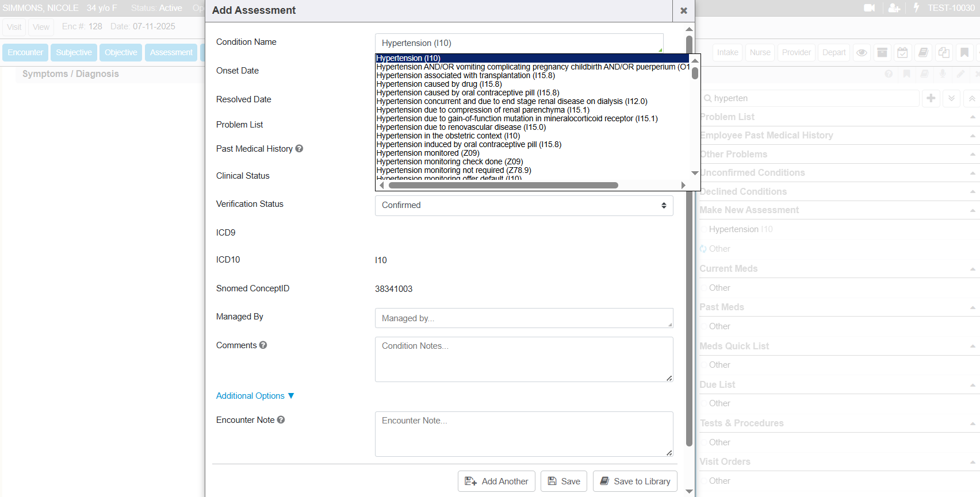Click the help icon next to Comments
The height and width of the screenshot is (497, 980).
(263, 345)
